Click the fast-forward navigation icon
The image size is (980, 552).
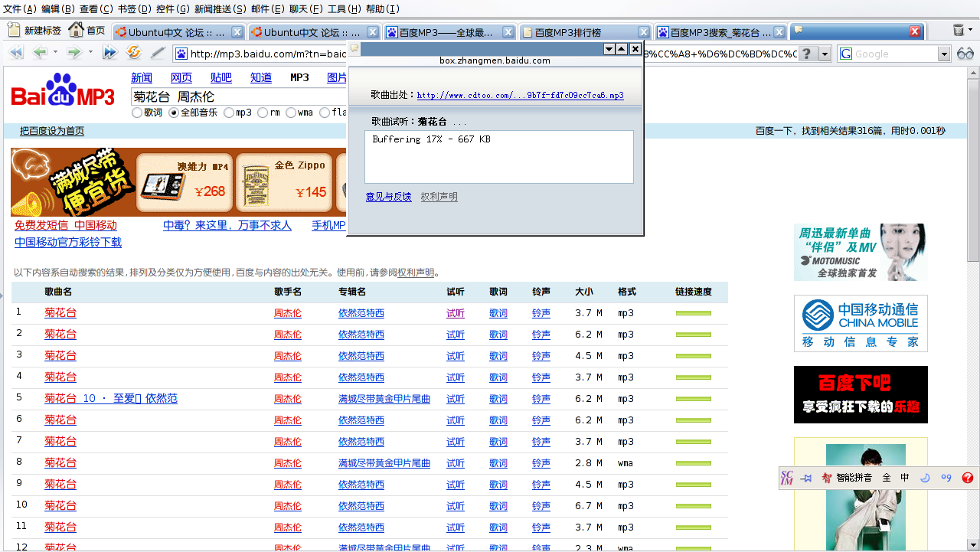click(x=110, y=53)
